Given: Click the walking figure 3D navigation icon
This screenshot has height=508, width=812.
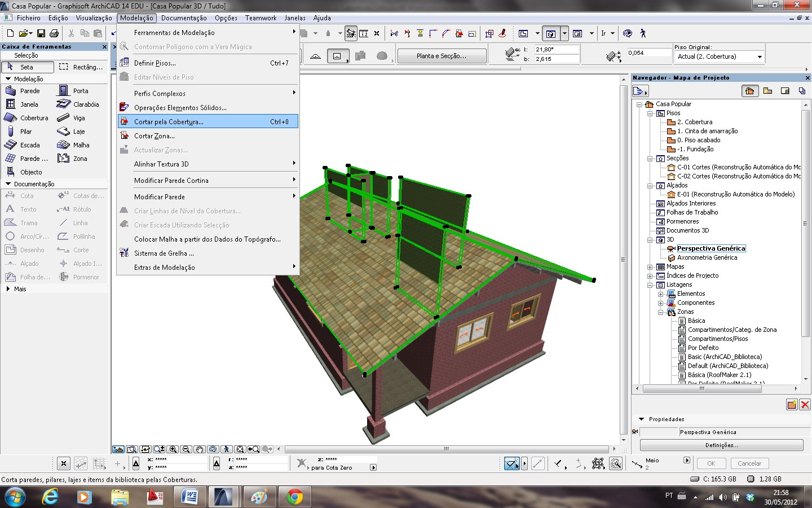Looking at the screenshot, I should pos(642,33).
